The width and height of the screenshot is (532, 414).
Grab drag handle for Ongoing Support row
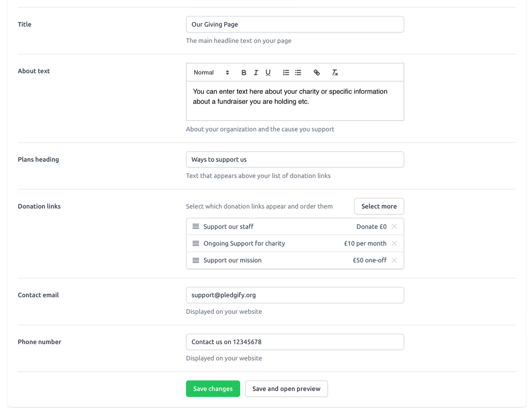pyautogui.click(x=196, y=243)
